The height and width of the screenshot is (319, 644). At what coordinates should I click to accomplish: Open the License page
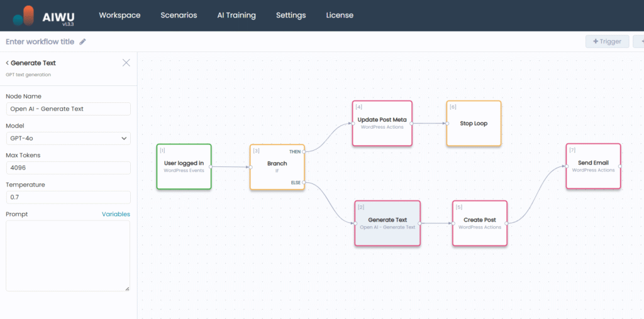[x=340, y=15]
